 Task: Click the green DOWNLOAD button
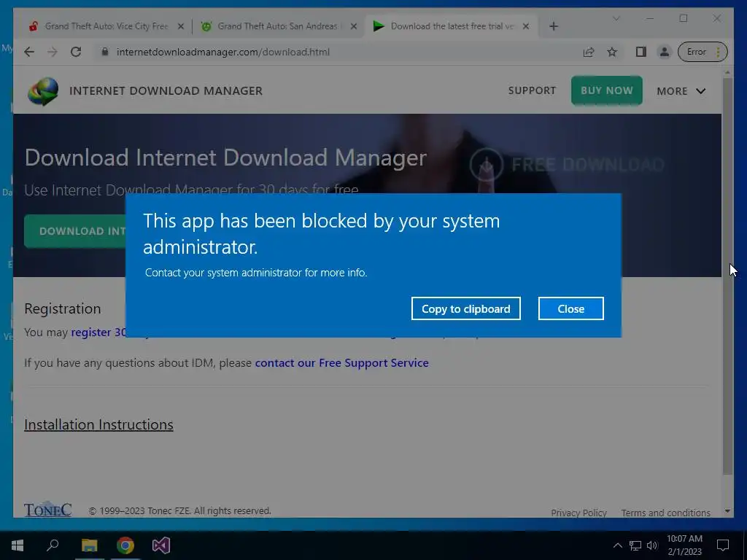pos(75,231)
